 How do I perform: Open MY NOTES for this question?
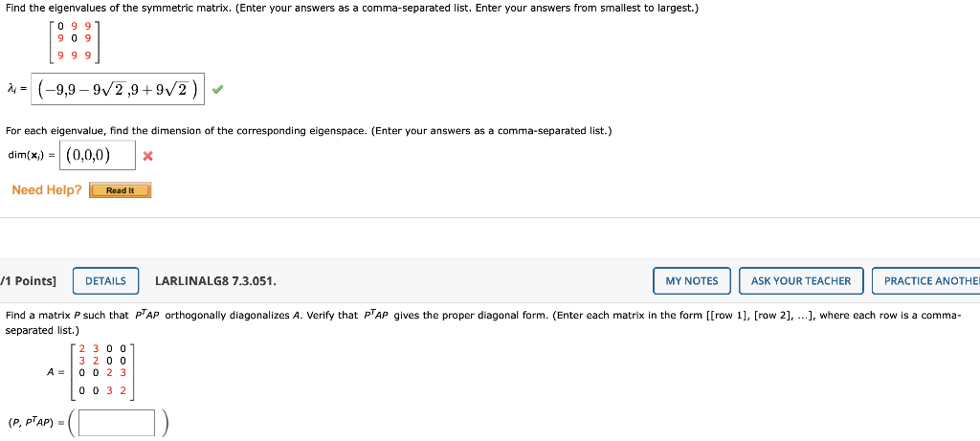pos(692,281)
